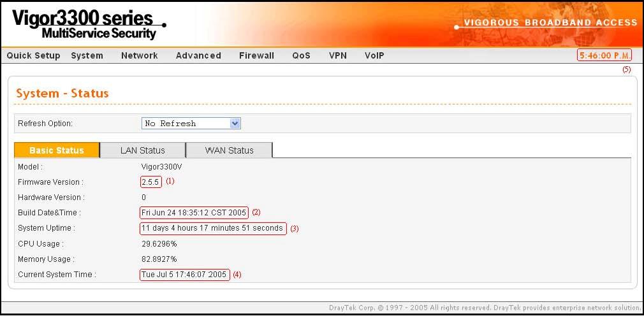Open the System menu

pos(87,55)
